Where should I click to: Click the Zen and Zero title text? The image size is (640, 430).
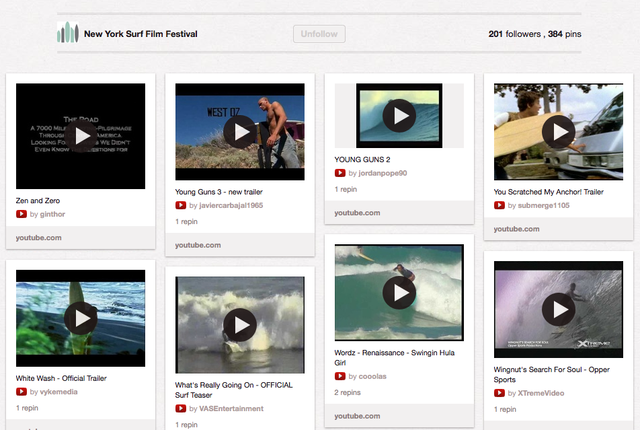[x=38, y=201]
